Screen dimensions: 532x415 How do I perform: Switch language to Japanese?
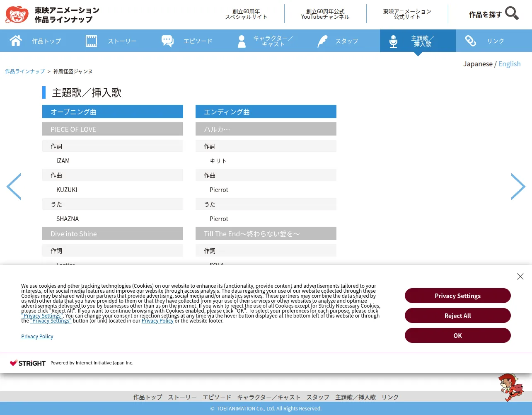click(478, 64)
